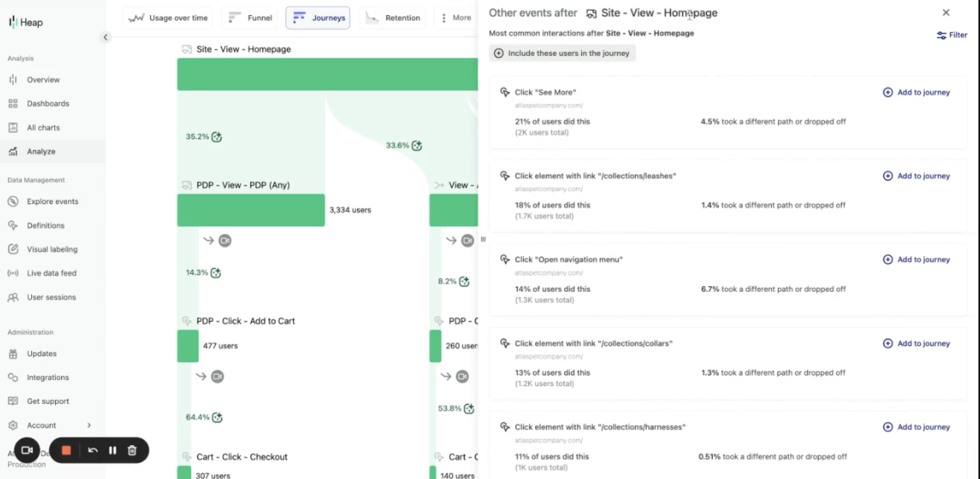
Task: Switch to the Retention tab
Action: coord(393,18)
